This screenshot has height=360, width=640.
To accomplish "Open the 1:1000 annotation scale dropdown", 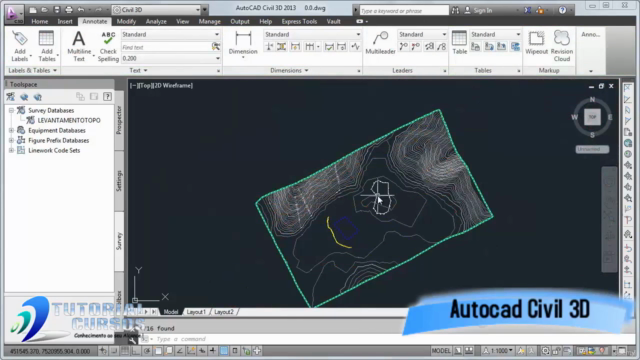I will (x=498, y=351).
